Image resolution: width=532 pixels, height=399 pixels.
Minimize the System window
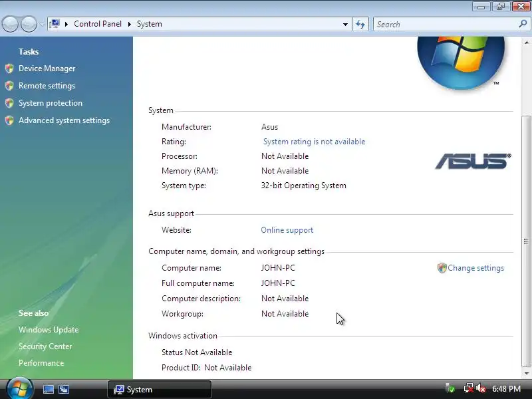point(481,7)
